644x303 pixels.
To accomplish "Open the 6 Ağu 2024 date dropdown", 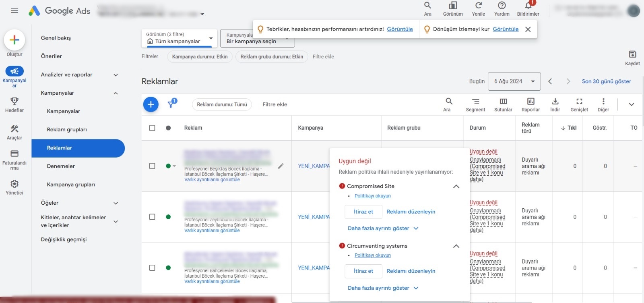I will pos(514,81).
